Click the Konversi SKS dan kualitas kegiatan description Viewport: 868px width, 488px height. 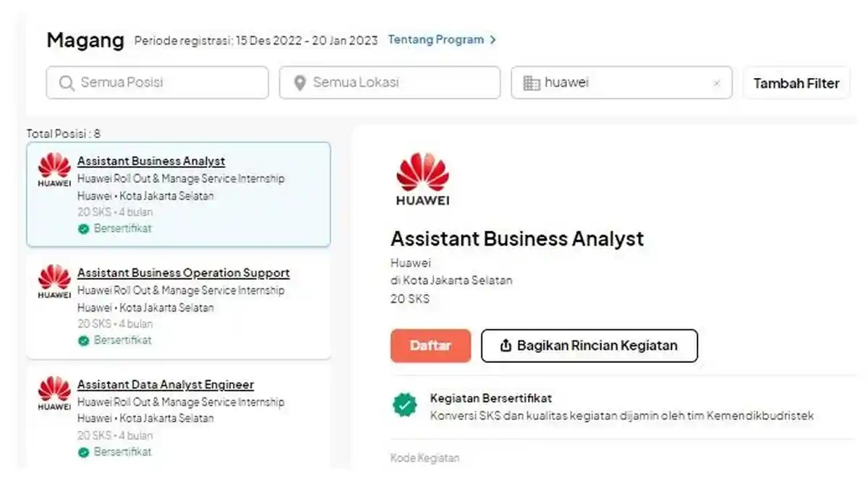(x=622, y=416)
